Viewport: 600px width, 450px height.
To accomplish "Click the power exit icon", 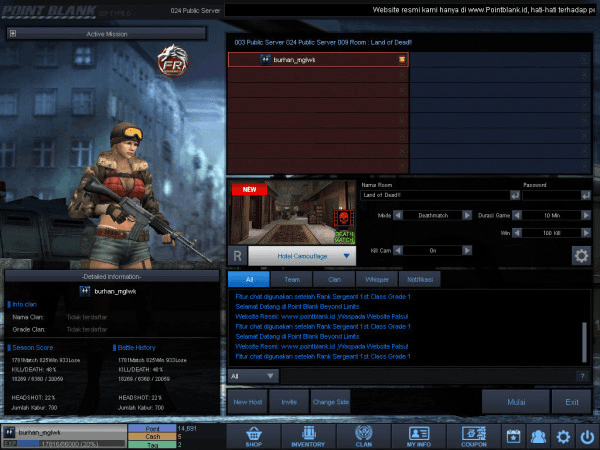I will click(587, 437).
